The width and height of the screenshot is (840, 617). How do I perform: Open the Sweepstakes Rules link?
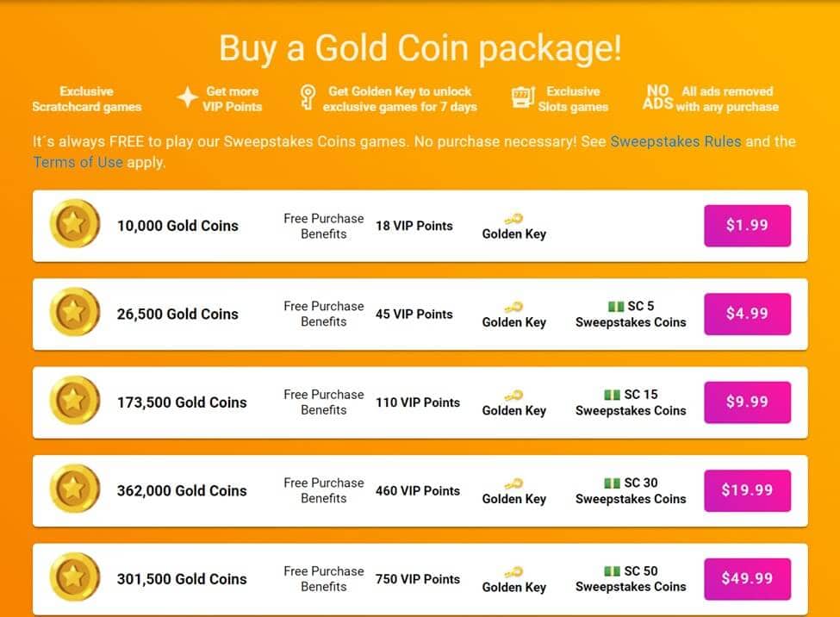pyautogui.click(x=675, y=141)
